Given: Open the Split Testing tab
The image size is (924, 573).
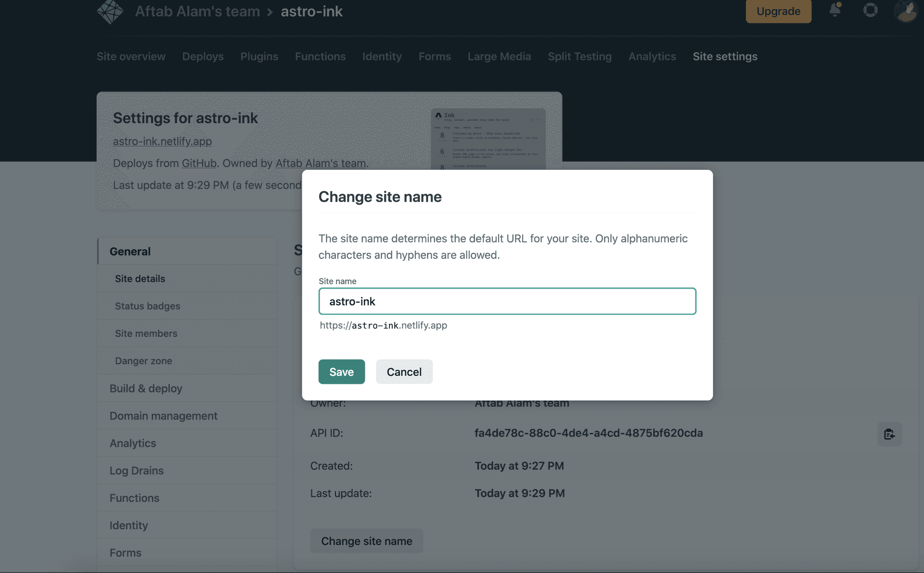Looking at the screenshot, I should (x=579, y=56).
